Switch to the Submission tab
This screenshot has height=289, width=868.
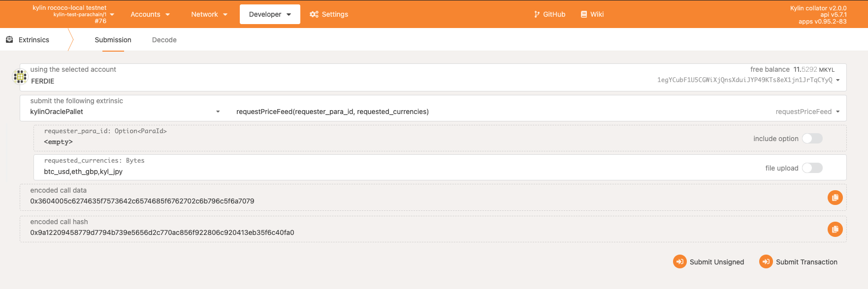pos(113,40)
